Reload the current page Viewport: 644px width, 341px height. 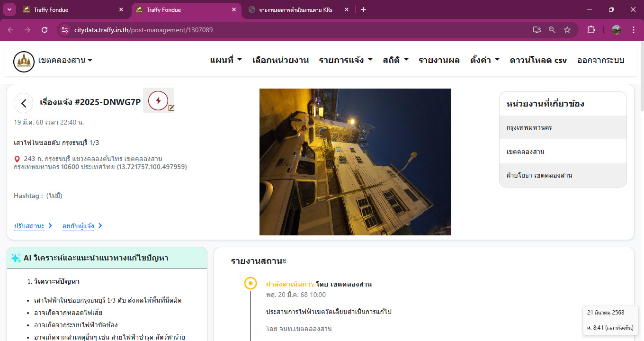(x=45, y=30)
